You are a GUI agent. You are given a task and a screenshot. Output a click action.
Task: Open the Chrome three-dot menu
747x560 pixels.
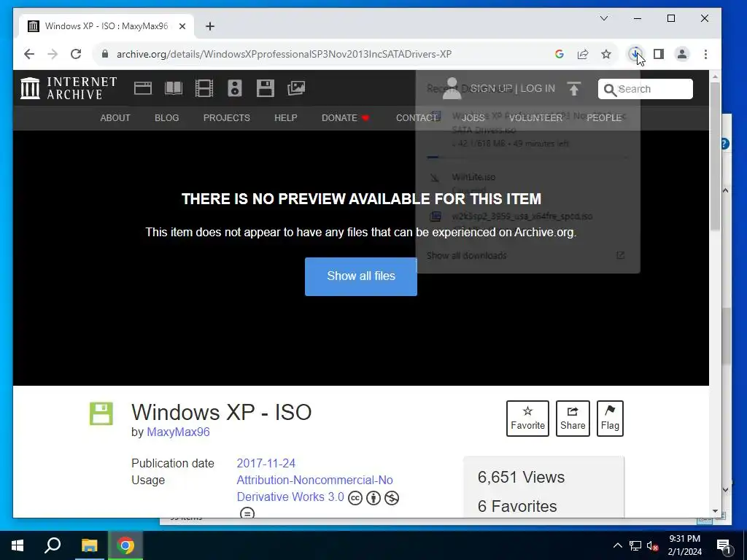[705, 54]
